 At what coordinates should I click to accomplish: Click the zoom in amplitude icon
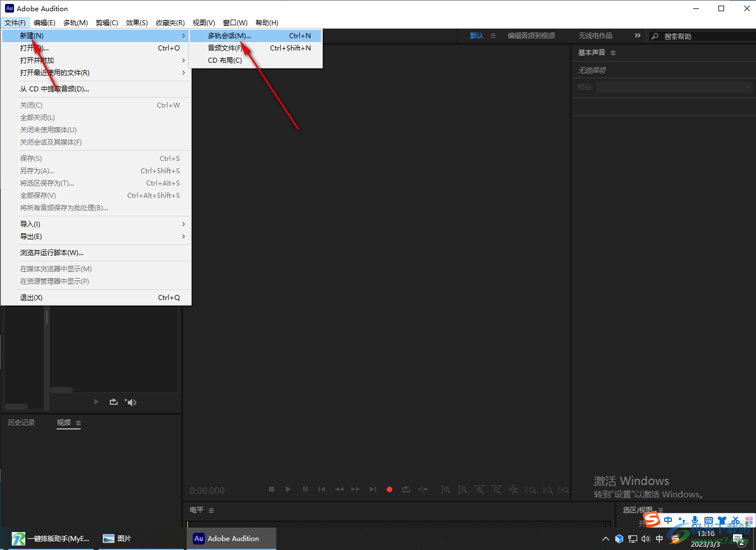[446, 489]
